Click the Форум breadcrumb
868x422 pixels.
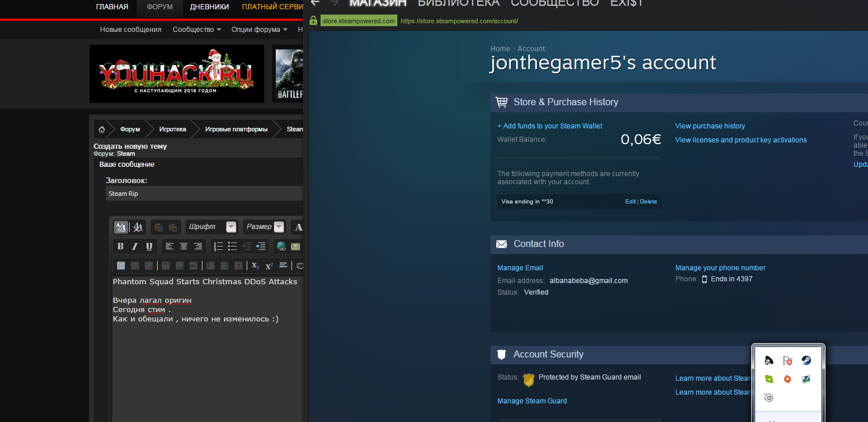click(x=130, y=129)
